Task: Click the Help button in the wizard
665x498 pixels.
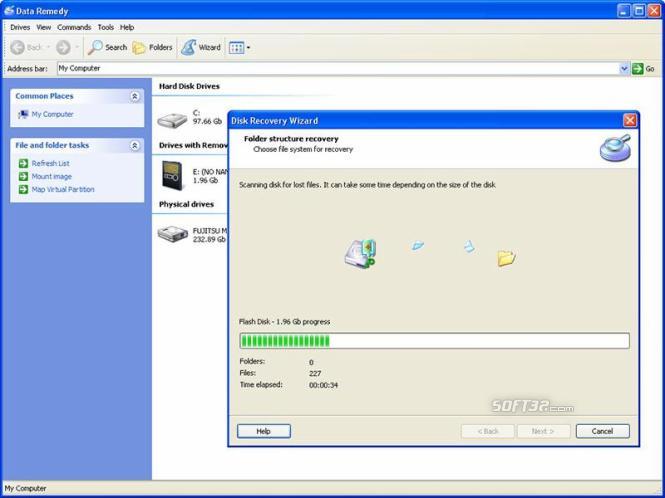Action: 263,431
